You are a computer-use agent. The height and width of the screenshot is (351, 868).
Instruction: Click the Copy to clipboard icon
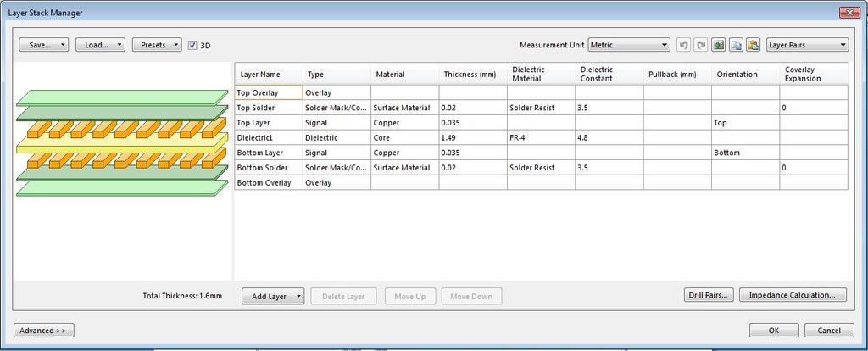736,45
